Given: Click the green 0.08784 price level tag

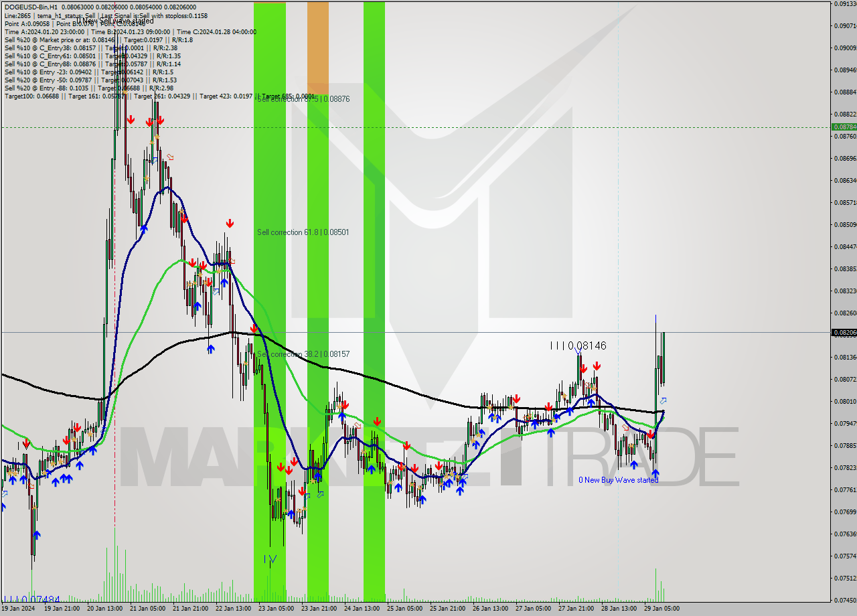Looking at the screenshot, I should click(844, 127).
